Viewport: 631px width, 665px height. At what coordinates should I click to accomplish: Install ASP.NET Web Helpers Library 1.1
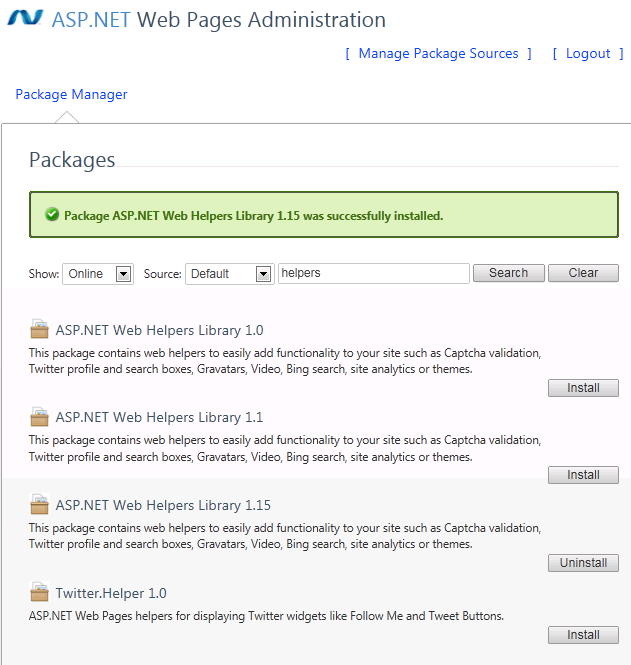click(584, 475)
